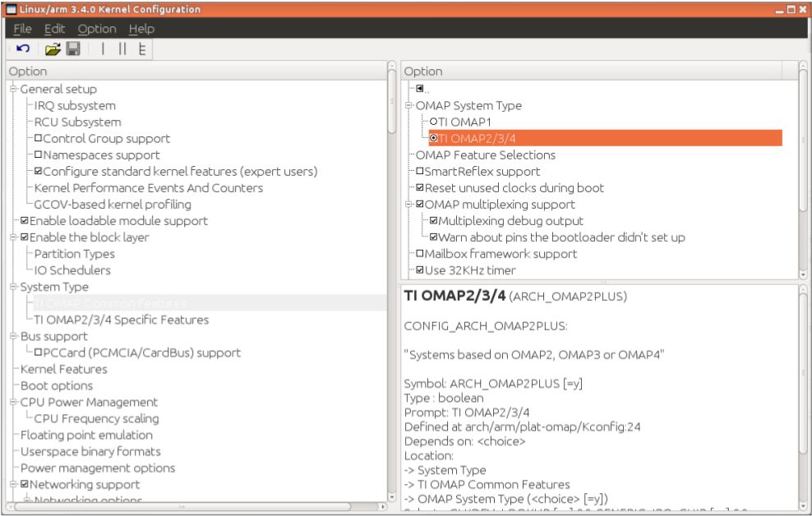The image size is (812, 516).
Task: Open the File menu
Action: [22, 29]
